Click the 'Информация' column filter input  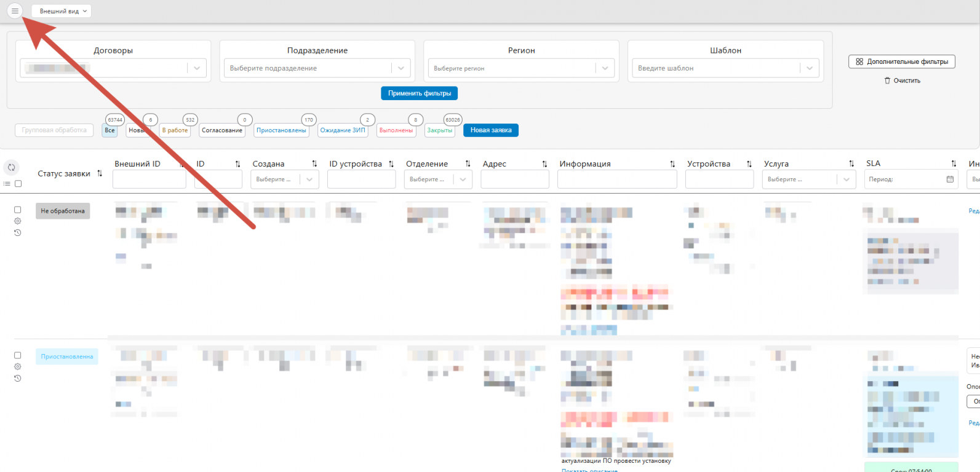tap(616, 179)
